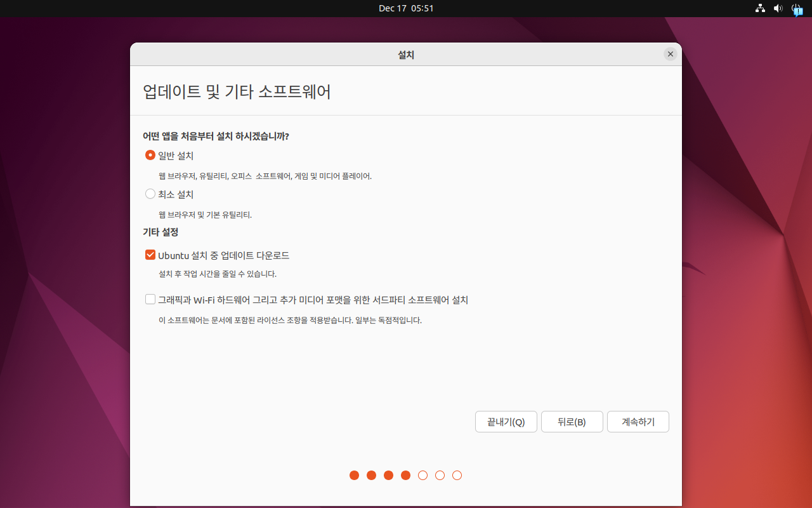Click the 설치 window title bar text
812x508 pixels.
coord(406,55)
